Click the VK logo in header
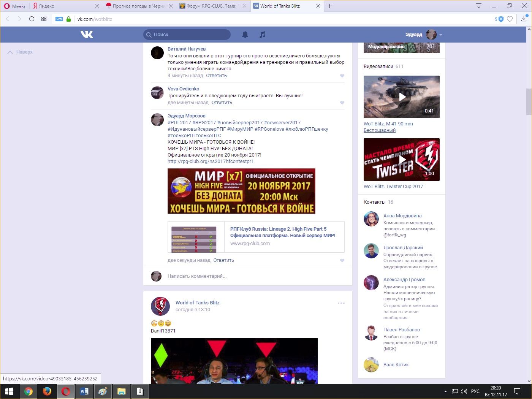532x399 pixels. click(x=87, y=35)
